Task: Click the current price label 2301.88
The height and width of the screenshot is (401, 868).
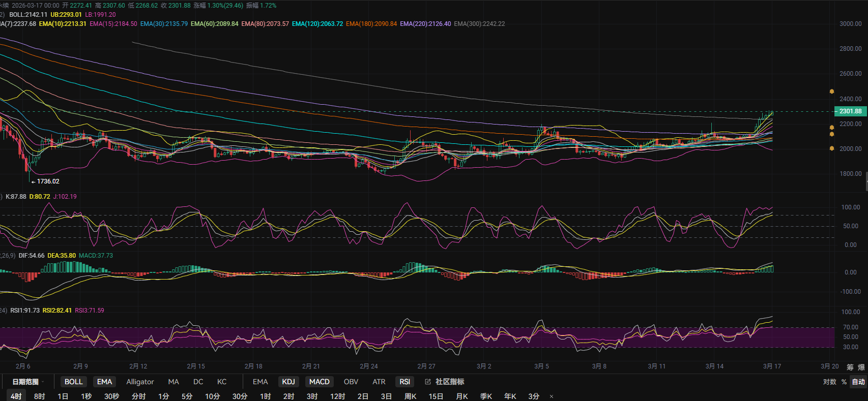Action: click(x=850, y=111)
